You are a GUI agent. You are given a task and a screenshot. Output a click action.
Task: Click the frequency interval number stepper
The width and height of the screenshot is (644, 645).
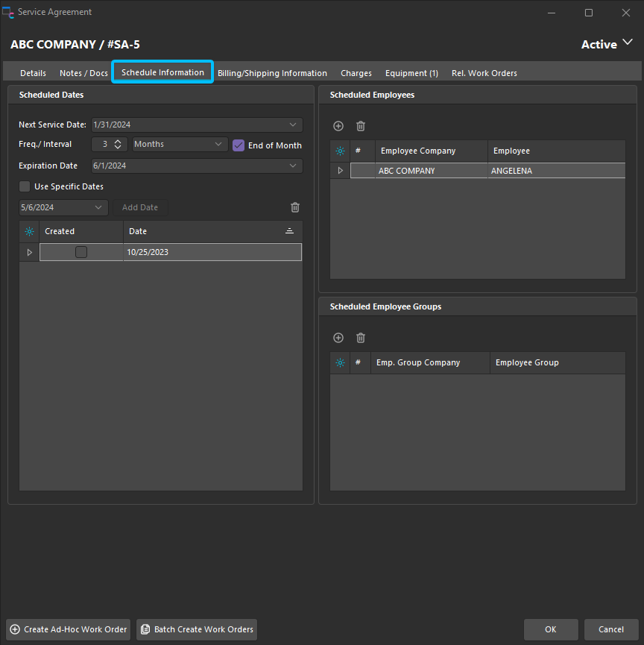coord(118,144)
